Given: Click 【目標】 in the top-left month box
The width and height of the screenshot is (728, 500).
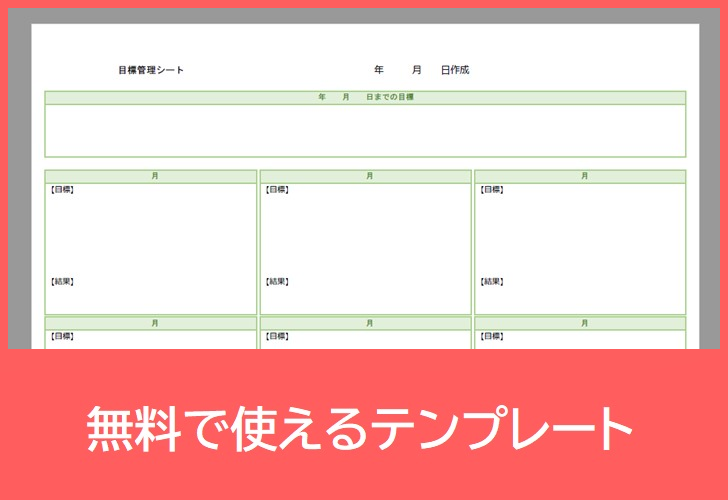Looking at the screenshot, I should point(62,189).
